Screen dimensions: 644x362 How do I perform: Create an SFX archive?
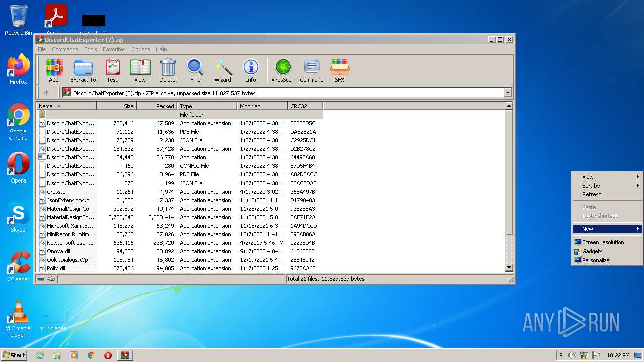340,70
